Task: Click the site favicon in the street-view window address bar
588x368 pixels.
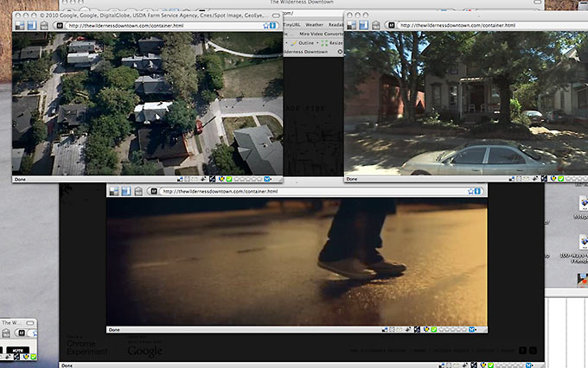Action: pos(392,25)
